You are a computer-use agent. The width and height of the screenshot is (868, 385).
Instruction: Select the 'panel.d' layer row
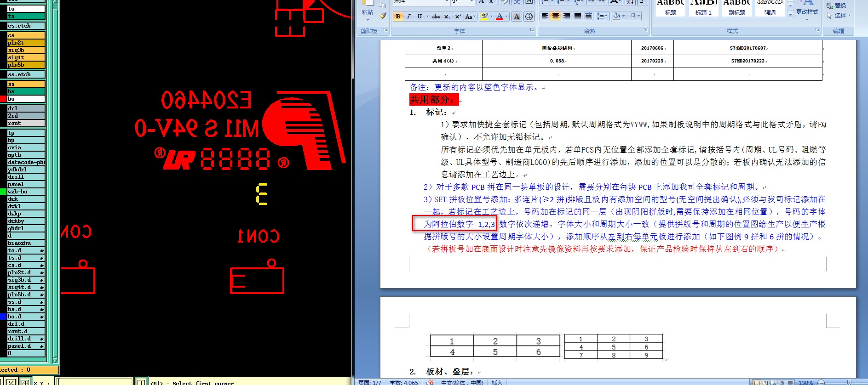click(26, 346)
